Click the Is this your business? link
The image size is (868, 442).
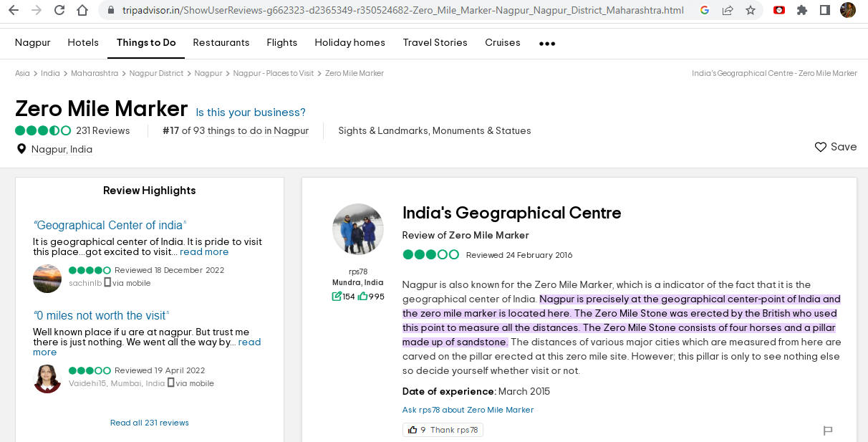(x=251, y=112)
